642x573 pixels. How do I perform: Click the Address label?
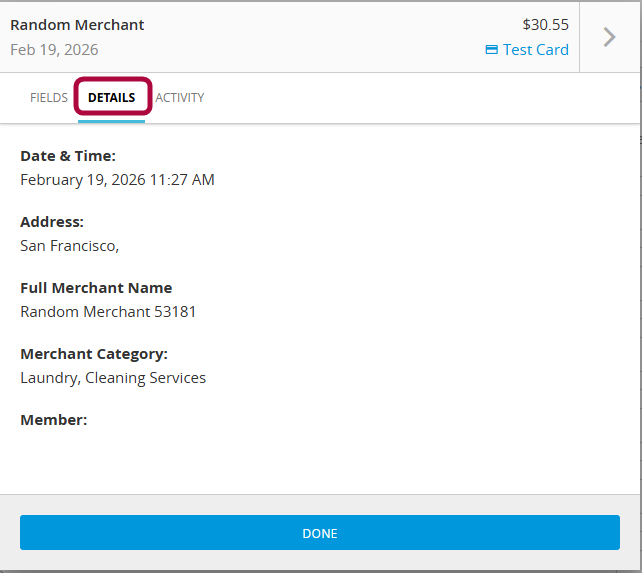pos(52,222)
